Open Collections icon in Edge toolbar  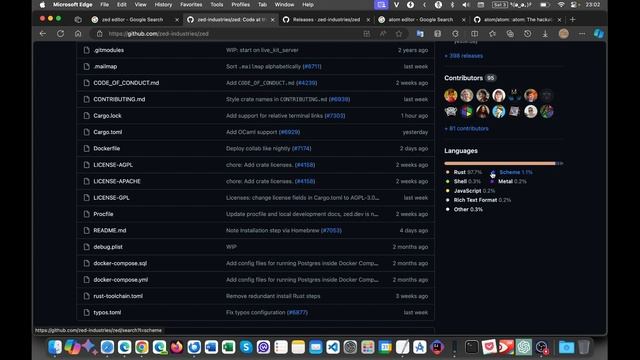pyautogui.click(x=510, y=34)
